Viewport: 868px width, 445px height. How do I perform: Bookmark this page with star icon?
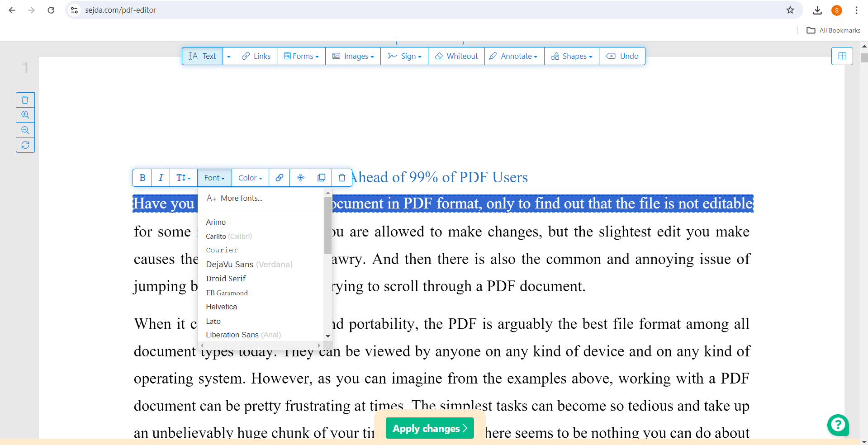pos(790,10)
